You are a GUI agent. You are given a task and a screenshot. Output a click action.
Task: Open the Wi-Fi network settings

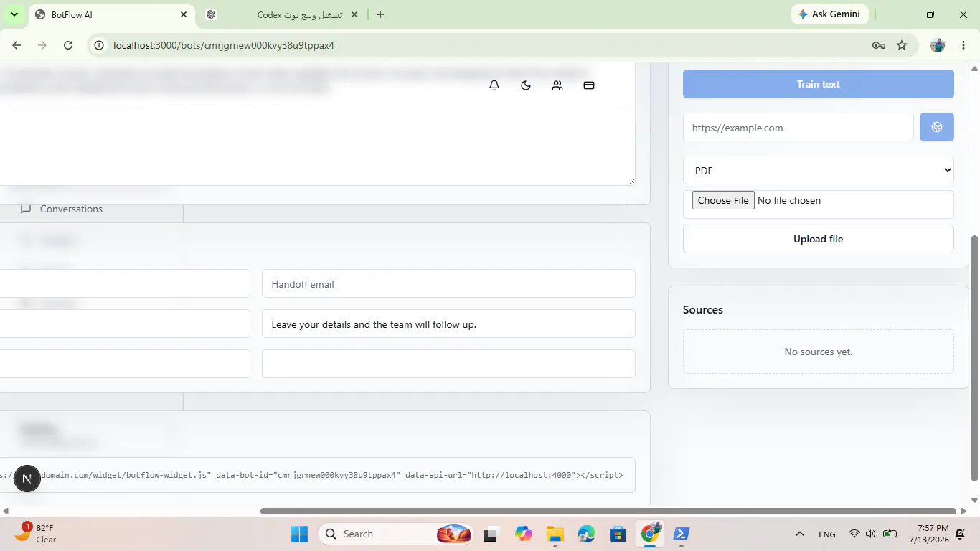pos(854,534)
